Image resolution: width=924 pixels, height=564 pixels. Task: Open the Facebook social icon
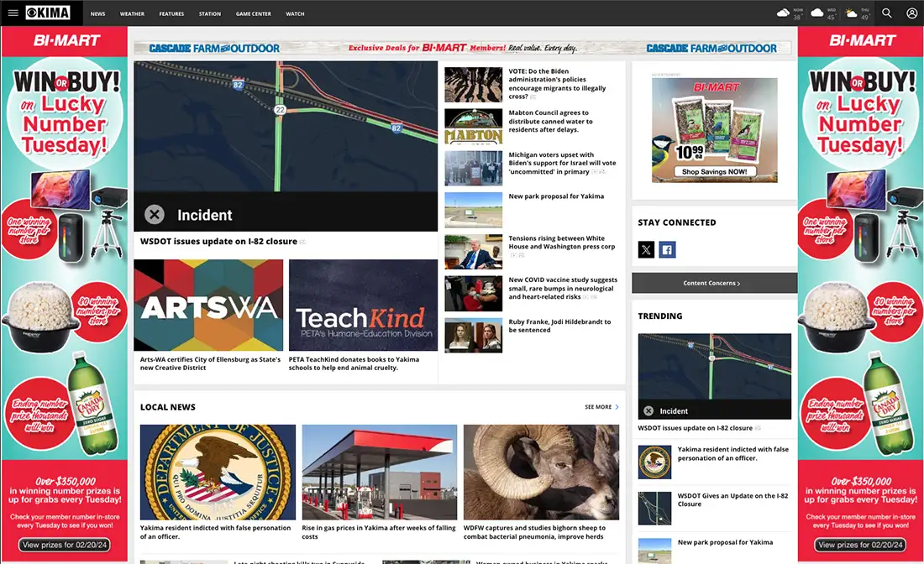pyautogui.click(x=667, y=249)
